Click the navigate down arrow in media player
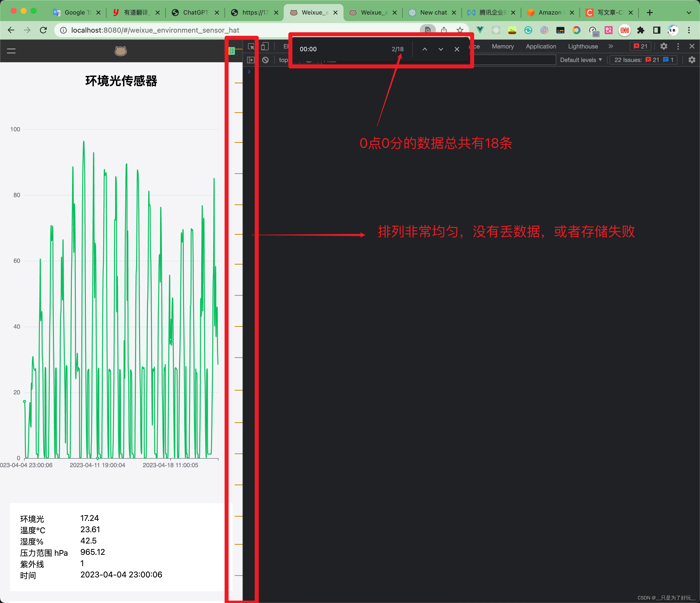Screen dimensions: 700x603 440,49
